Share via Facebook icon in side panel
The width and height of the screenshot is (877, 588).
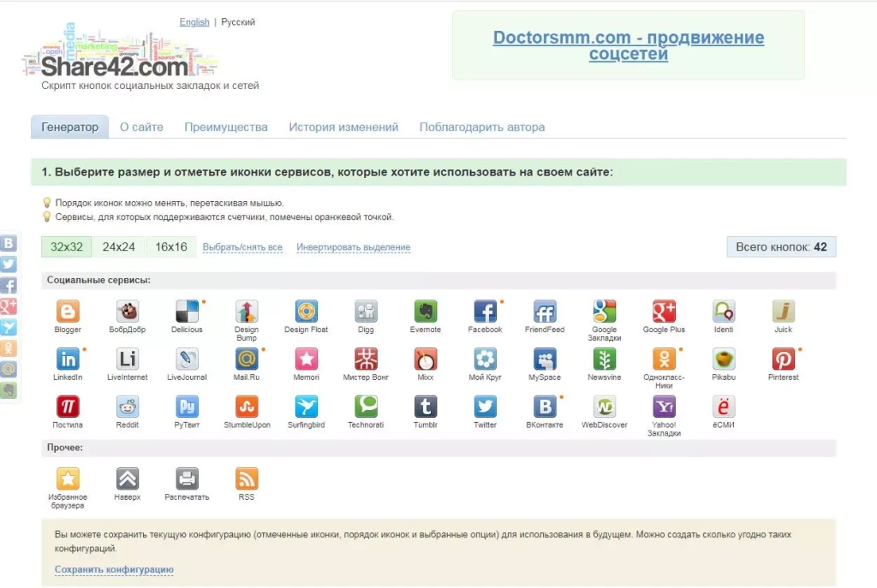coord(9,285)
